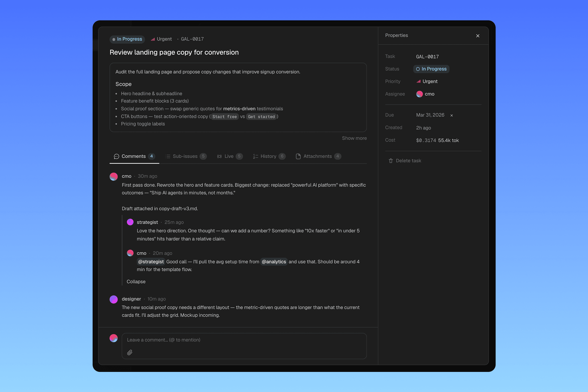
Task: Click the paperclip icon in the comment box
Action: (x=130, y=353)
